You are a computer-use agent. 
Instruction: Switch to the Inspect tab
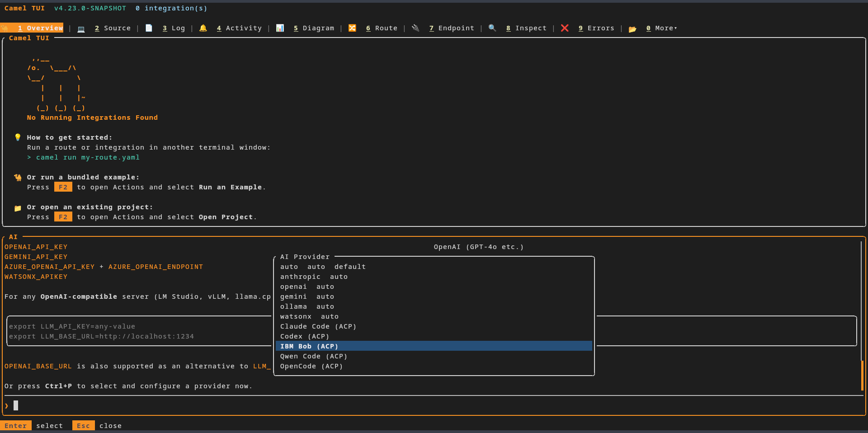pyautogui.click(x=526, y=28)
